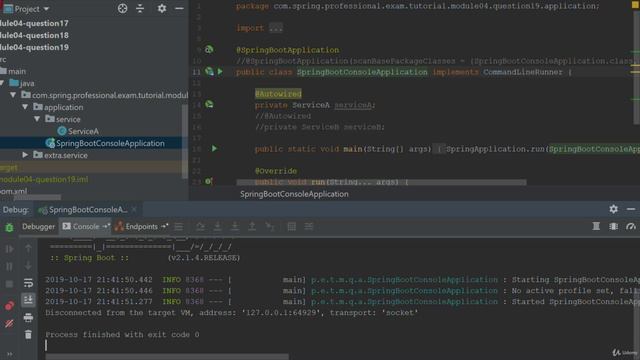Collapse the com.spring.professional package node
Image resolution: width=640 pixels, height=360 pixels.
[13, 95]
